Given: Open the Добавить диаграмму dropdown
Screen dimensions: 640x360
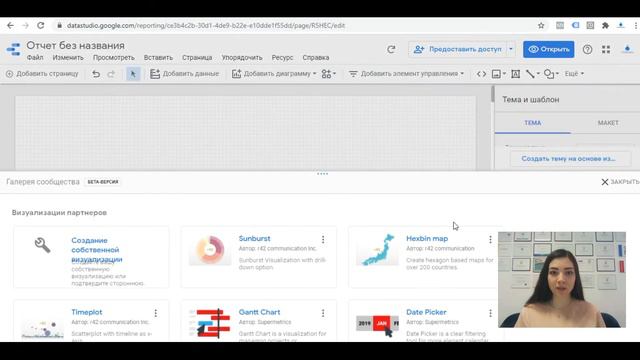Looking at the screenshot, I should [x=274, y=74].
